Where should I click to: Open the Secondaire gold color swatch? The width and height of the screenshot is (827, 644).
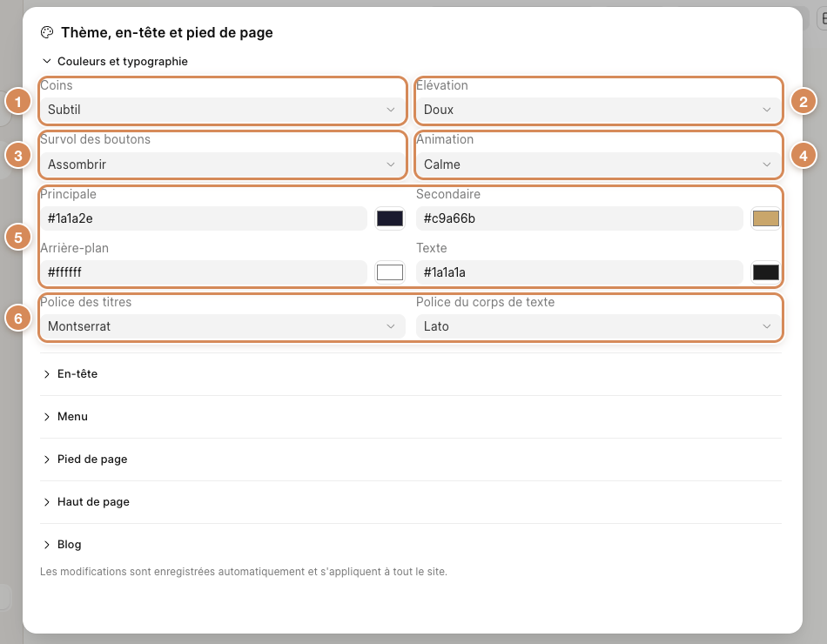tap(766, 218)
